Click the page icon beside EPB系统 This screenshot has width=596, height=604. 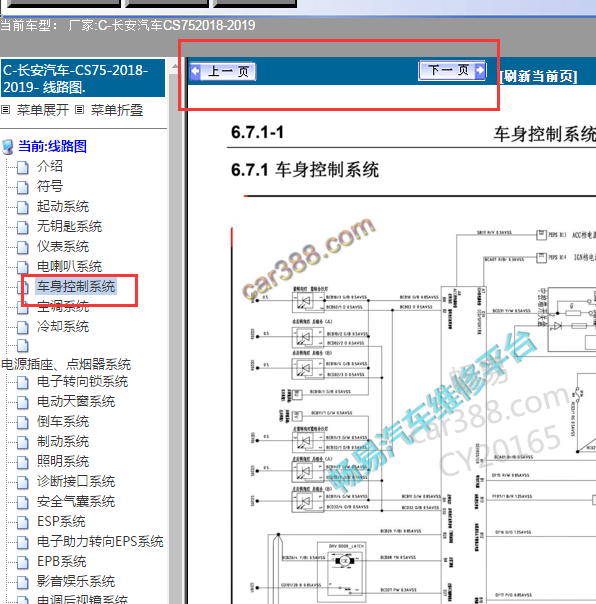(x=23, y=563)
